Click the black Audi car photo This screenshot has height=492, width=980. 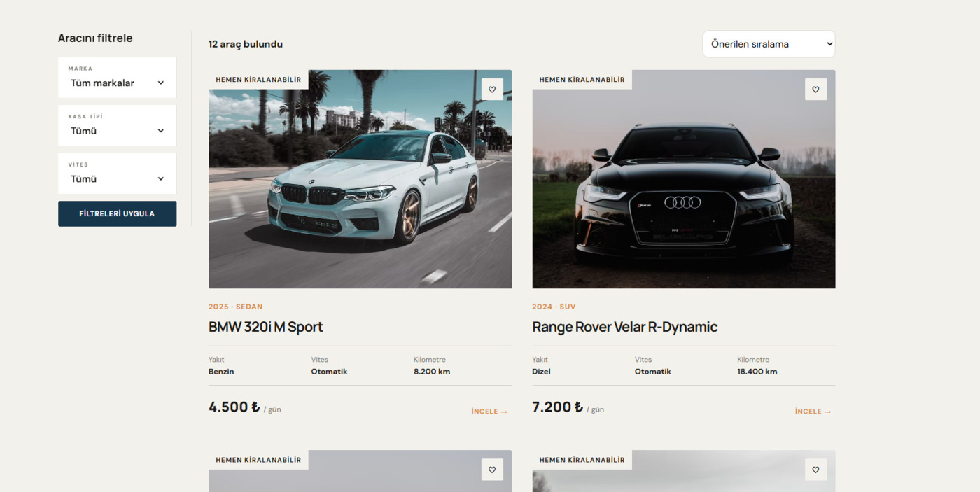[683, 179]
